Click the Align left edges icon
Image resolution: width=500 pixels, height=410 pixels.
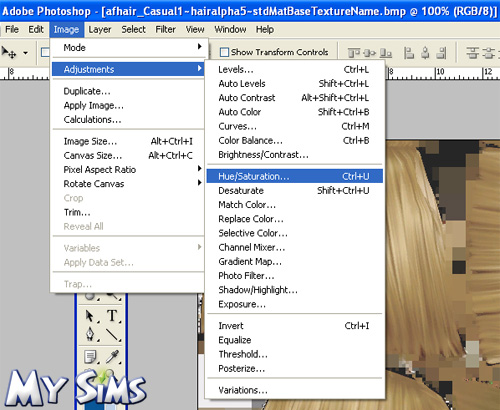pyautogui.click(x=409, y=53)
